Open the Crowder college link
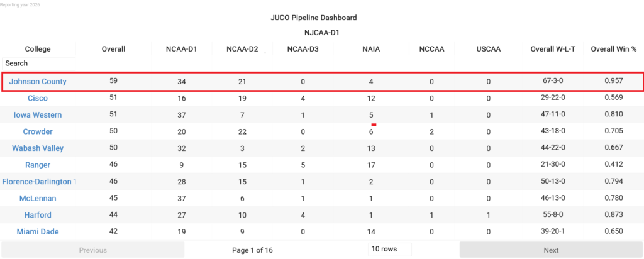 pyautogui.click(x=38, y=132)
